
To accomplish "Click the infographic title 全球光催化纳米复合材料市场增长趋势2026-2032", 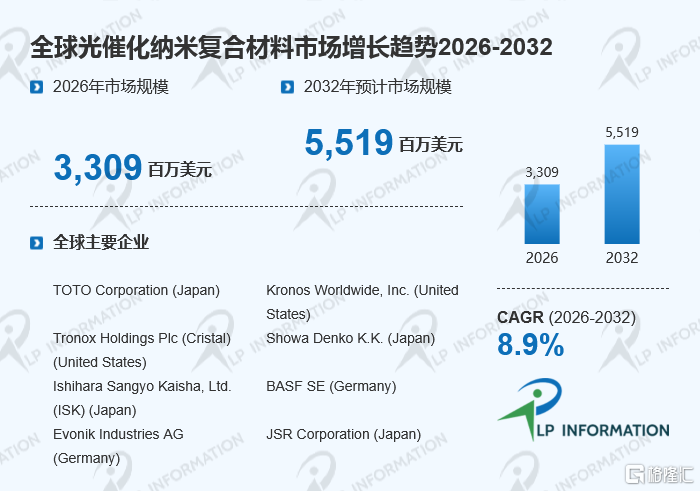I will tap(292, 47).
